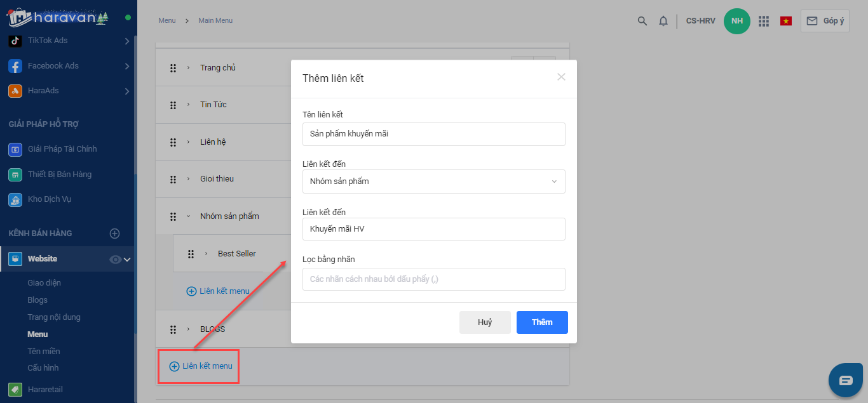Click the CS-HRV account name
Screen dimensions: 868x403
[700, 21]
